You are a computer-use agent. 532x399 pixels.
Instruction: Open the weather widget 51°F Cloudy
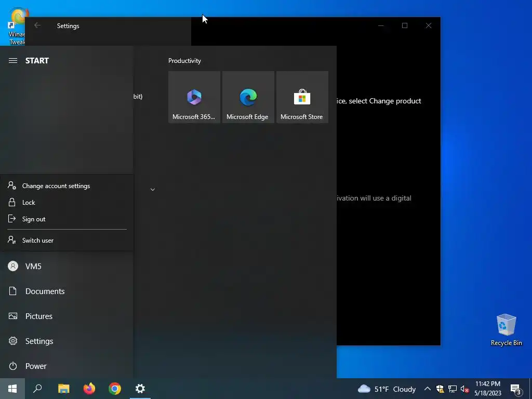click(x=387, y=389)
